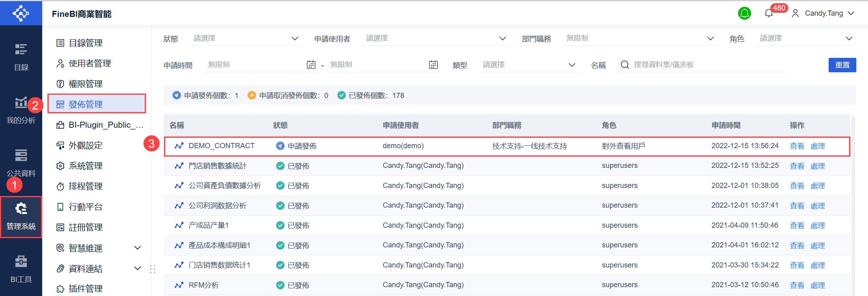Click the 产成品产量1 name cell

(209, 225)
